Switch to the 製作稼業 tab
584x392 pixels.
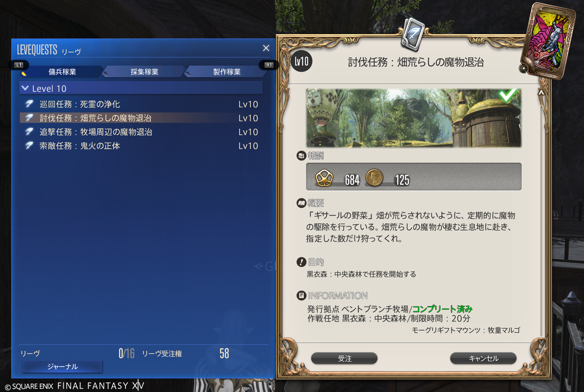point(227,72)
